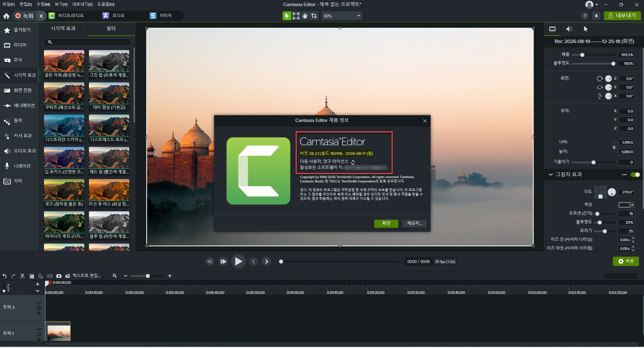
Task: Activate the Crop tool on canvas toolbar
Action: [314, 16]
